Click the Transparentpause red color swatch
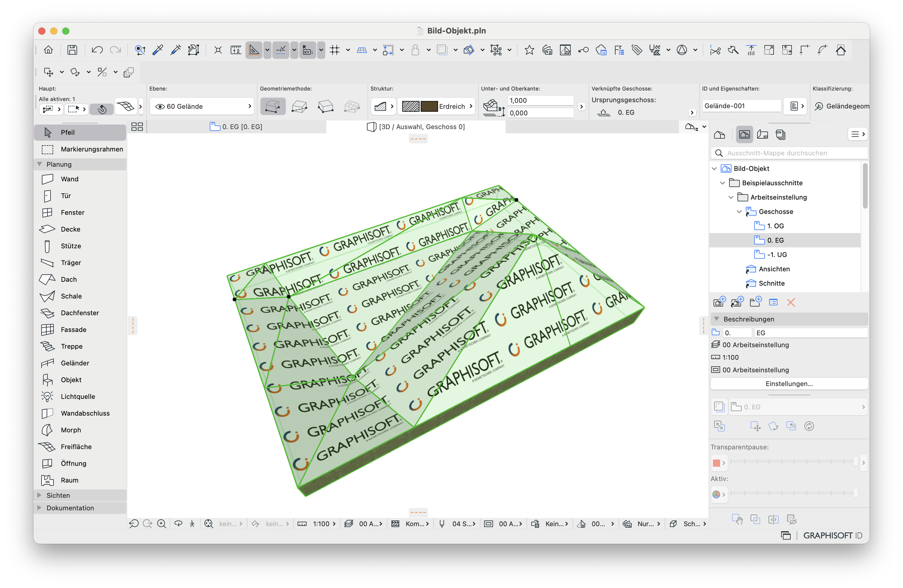Screen dimensions: 903x588 pos(716,463)
